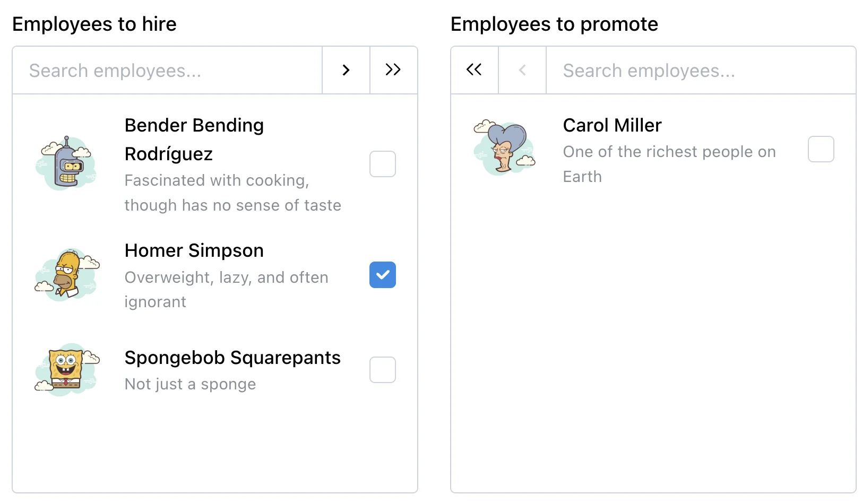Click the move all right double arrow
Image resolution: width=862 pixels, height=504 pixels.
click(x=393, y=70)
